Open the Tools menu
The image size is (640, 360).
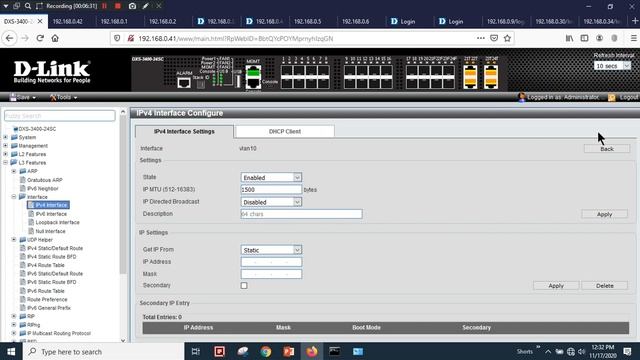(x=63, y=97)
